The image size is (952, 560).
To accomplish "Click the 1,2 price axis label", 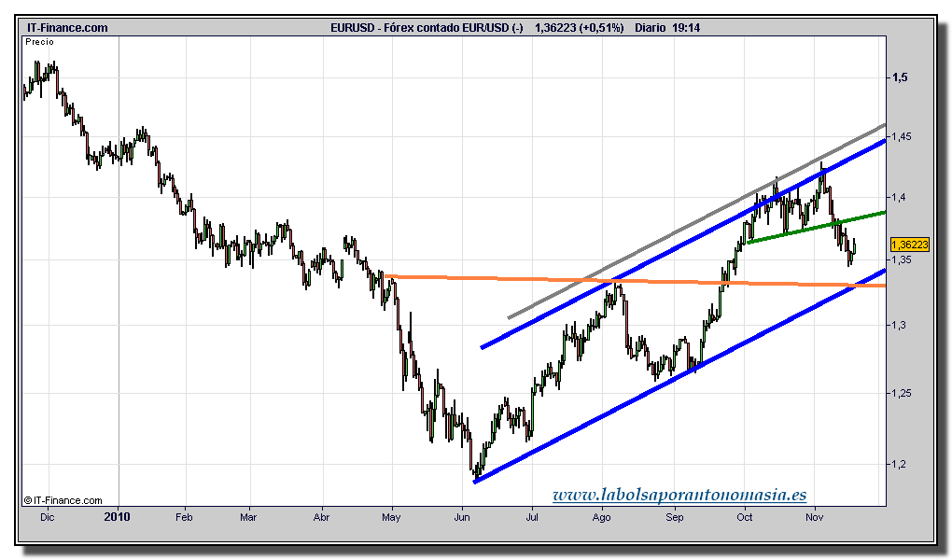I will coord(899,464).
